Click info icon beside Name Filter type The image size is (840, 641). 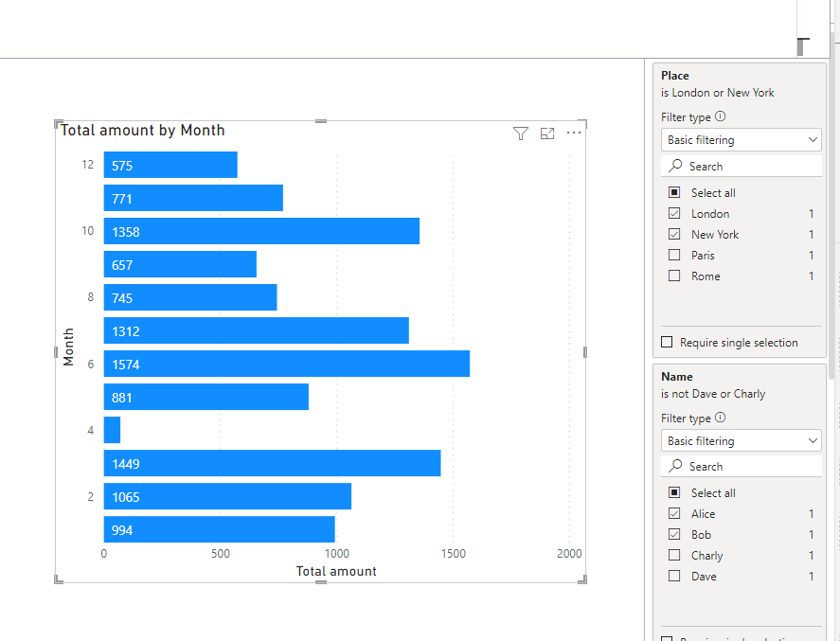(x=720, y=418)
